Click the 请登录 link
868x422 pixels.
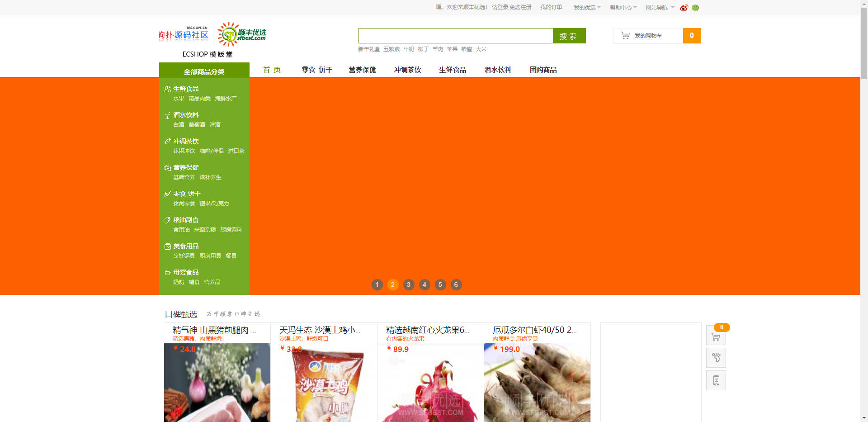point(500,7)
